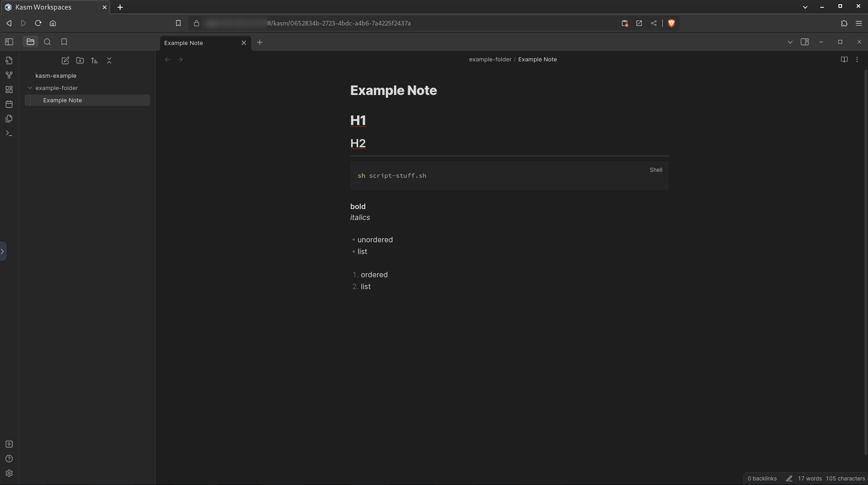Click the example-folder breadcrumb link
Image resolution: width=868 pixels, height=485 pixels.
click(x=490, y=60)
